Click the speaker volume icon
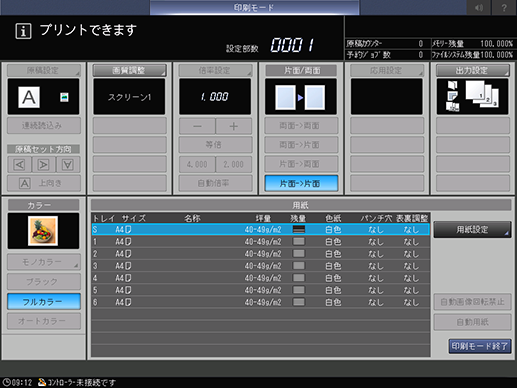 point(479,7)
